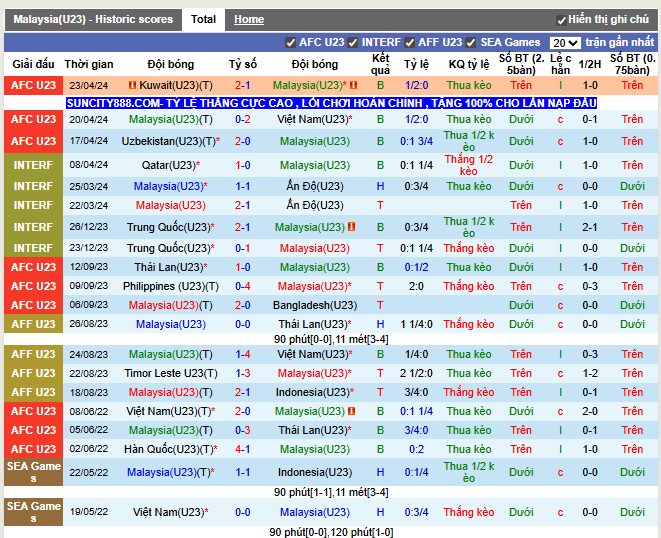661x538 pixels.
Task: Click red card icon in 08/06/22 Việt Nam row
Action: [x=351, y=411]
